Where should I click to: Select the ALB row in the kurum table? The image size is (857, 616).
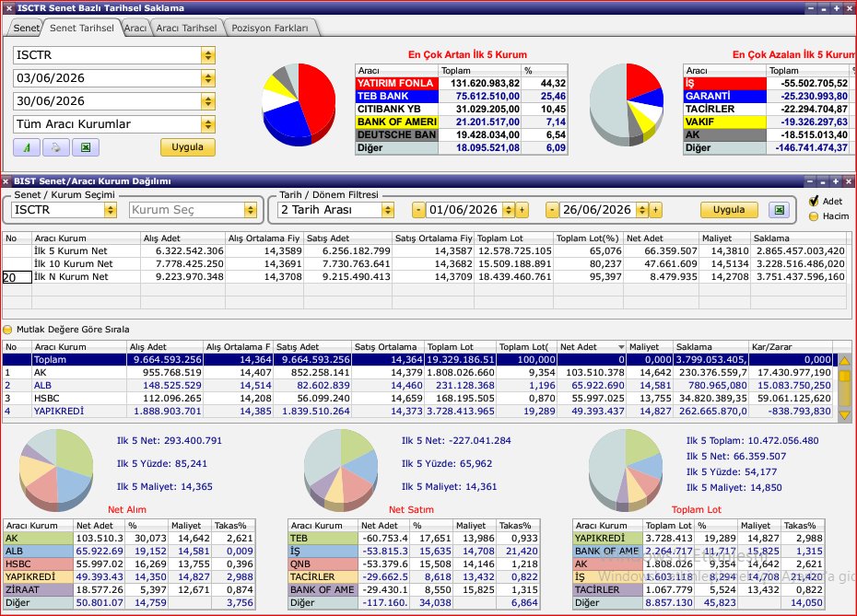(417, 386)
